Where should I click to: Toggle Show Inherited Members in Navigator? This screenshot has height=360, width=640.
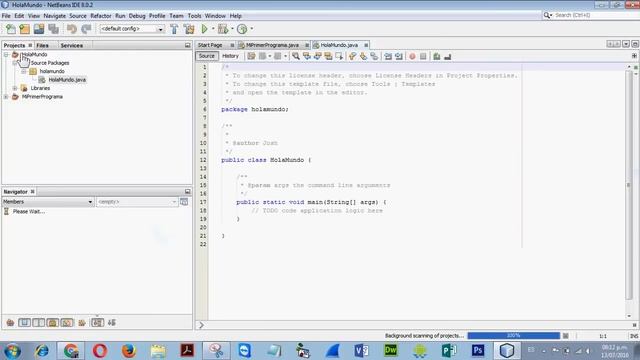pyautogui.click(x=10, y=323)
